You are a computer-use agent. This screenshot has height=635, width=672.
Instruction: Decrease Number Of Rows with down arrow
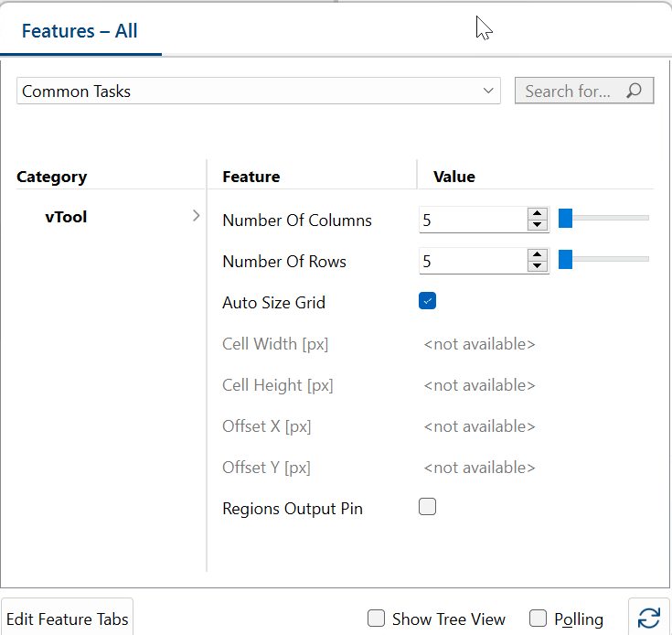538,266
